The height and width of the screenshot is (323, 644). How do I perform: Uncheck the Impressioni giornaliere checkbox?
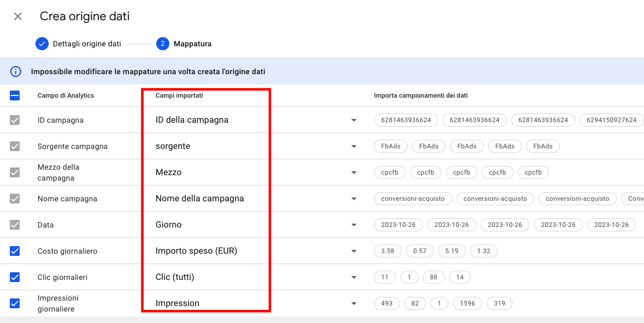click(x=15, y=303)
